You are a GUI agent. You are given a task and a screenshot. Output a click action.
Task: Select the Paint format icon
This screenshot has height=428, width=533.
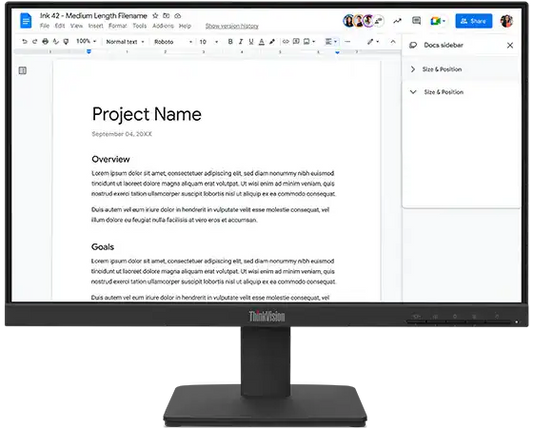coord(66,41)
